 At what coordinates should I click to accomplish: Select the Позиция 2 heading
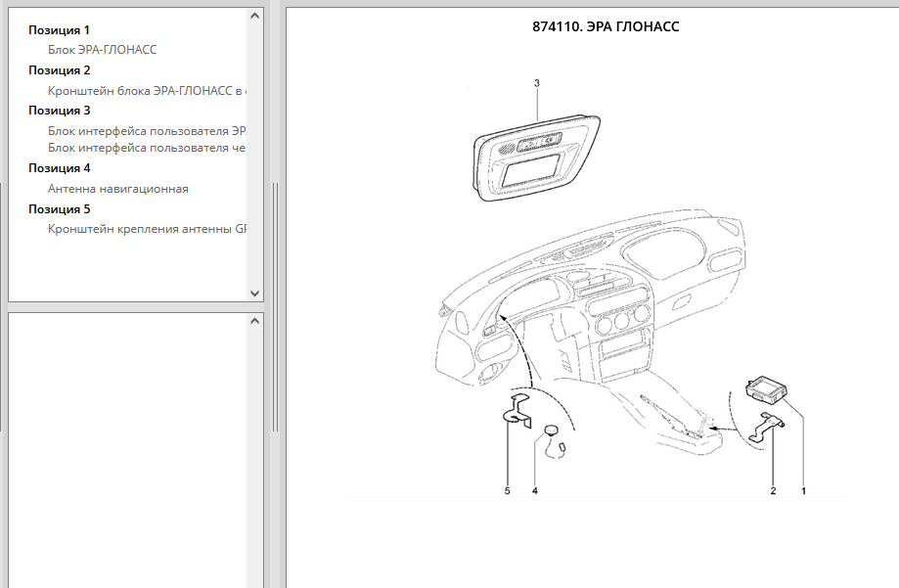[x=60, y=70]
